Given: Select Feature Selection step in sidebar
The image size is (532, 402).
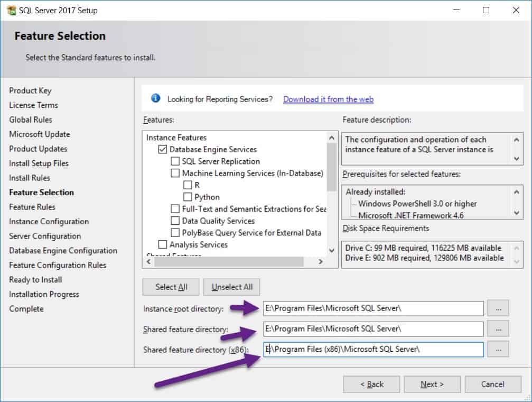Looking at the screenshot, I should tap(41, 193).
